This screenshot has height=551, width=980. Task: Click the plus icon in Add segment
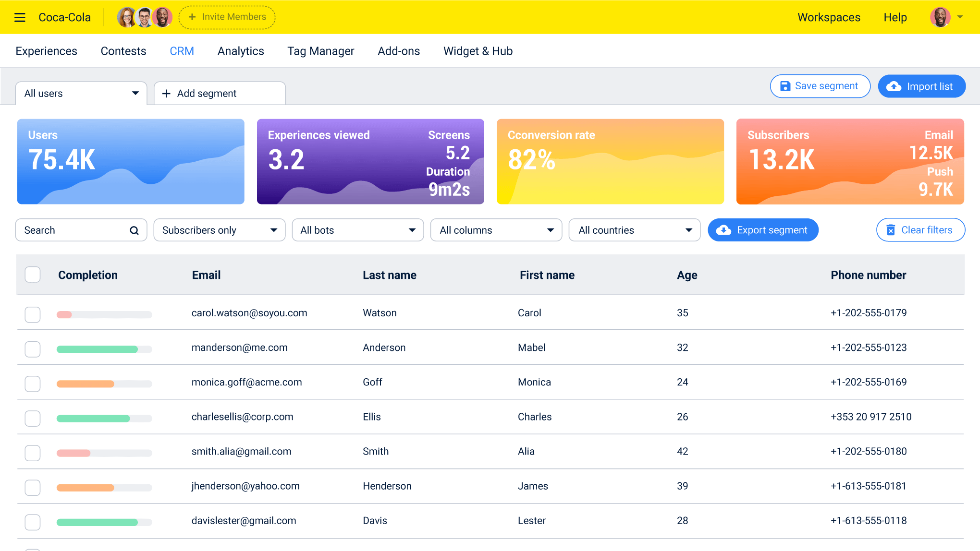coord(166,94)
